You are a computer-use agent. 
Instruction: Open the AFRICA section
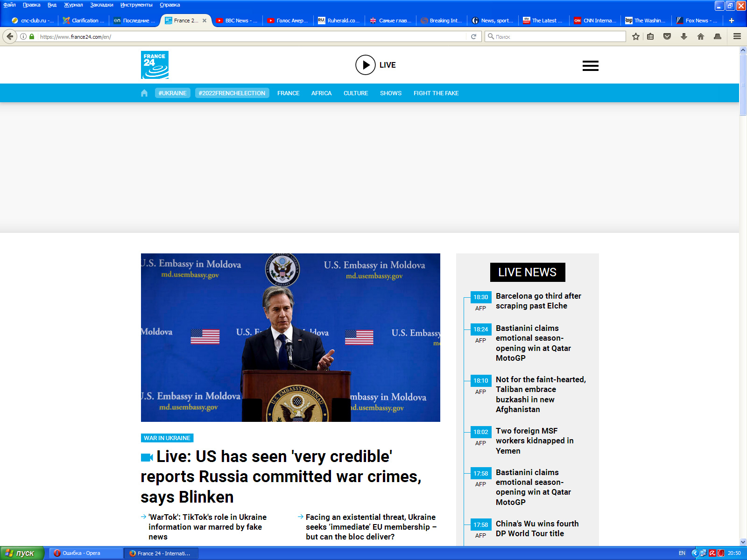322,93
